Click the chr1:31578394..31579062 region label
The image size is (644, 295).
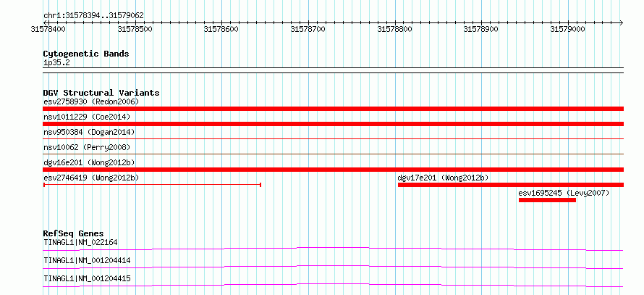point(93,15)
